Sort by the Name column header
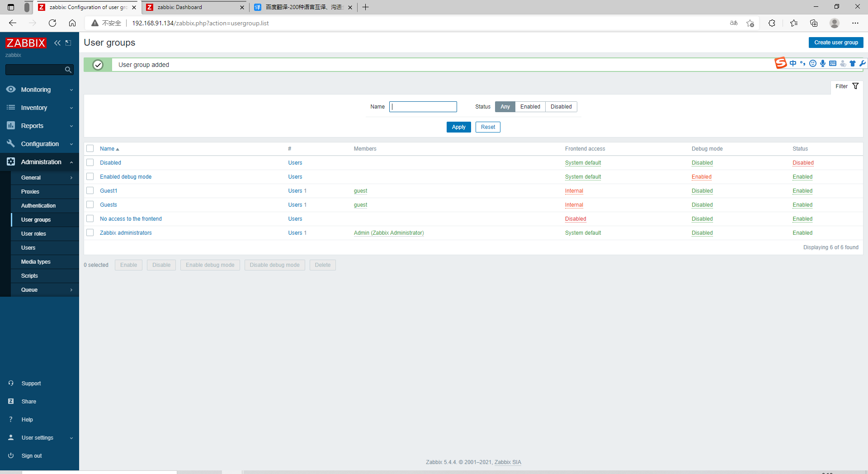The height and width of the screenshot is (474, 868). [109, 149]
